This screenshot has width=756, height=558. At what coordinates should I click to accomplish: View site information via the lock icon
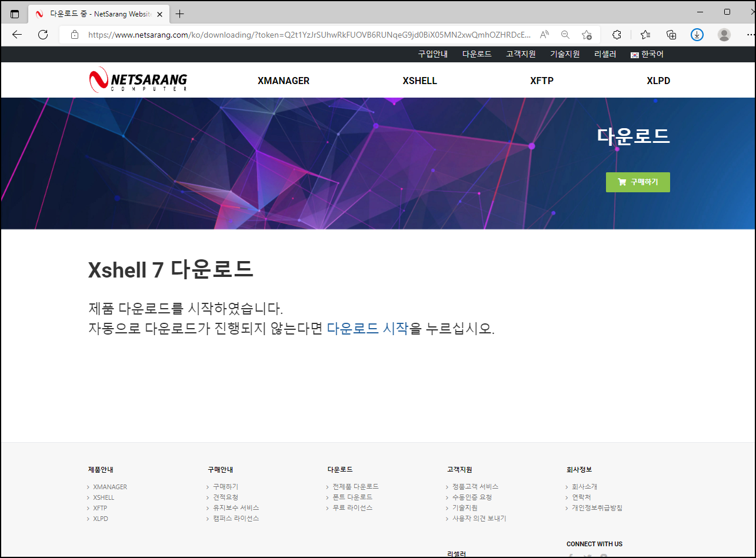75,35
